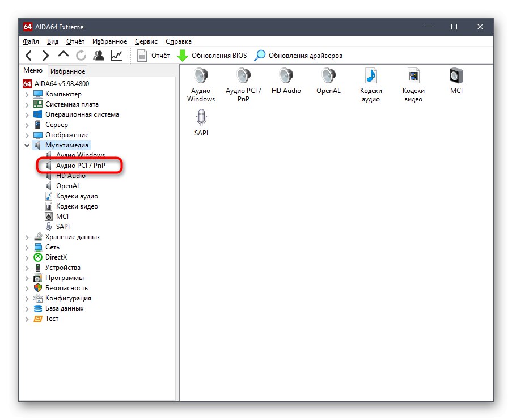Open the Вид menu
The height and width of the screenshot is (420, 512).
(53, 41)
